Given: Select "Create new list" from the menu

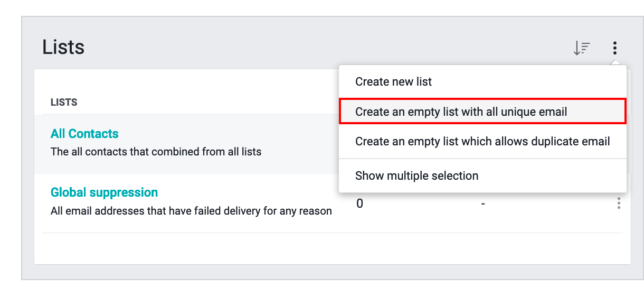Looking at the screenshot, I should tap(393, 81).
